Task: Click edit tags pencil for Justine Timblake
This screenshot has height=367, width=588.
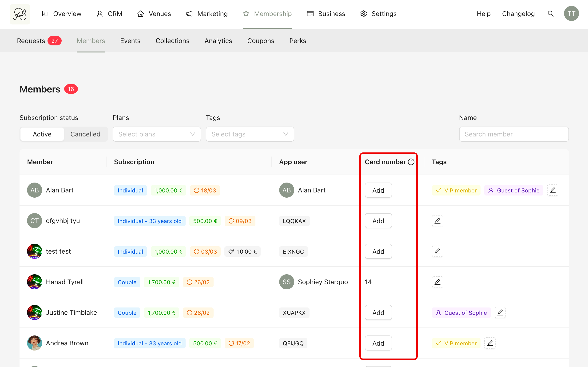Action: 500,313
